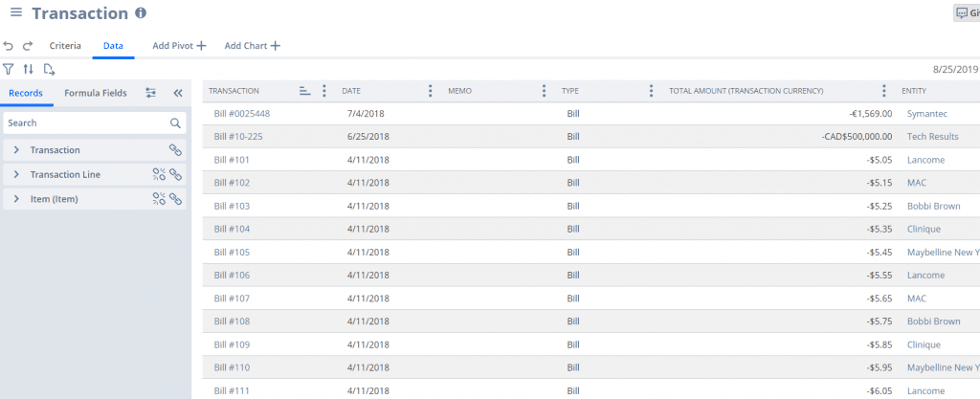The height and width of the screenshot is (399, 980).
Task: Click Add Pivot button
Action: 179,46
